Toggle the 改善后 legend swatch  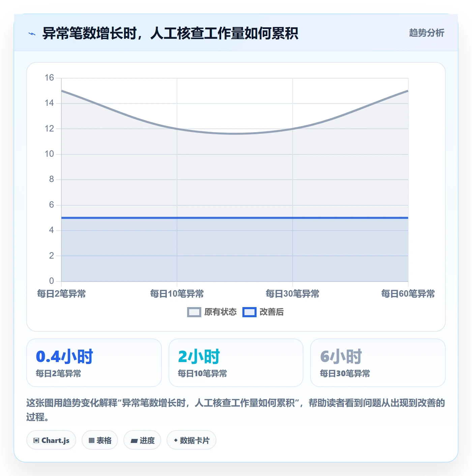[249, 312]
